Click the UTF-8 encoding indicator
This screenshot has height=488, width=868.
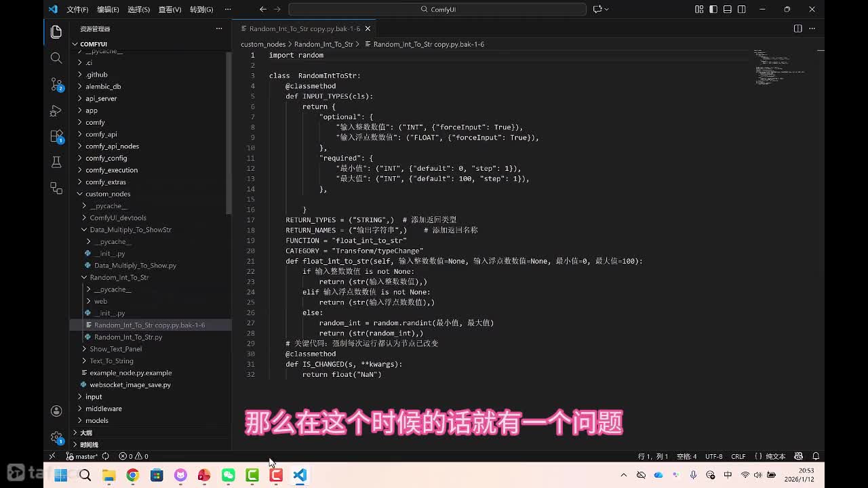coord(713,456)
